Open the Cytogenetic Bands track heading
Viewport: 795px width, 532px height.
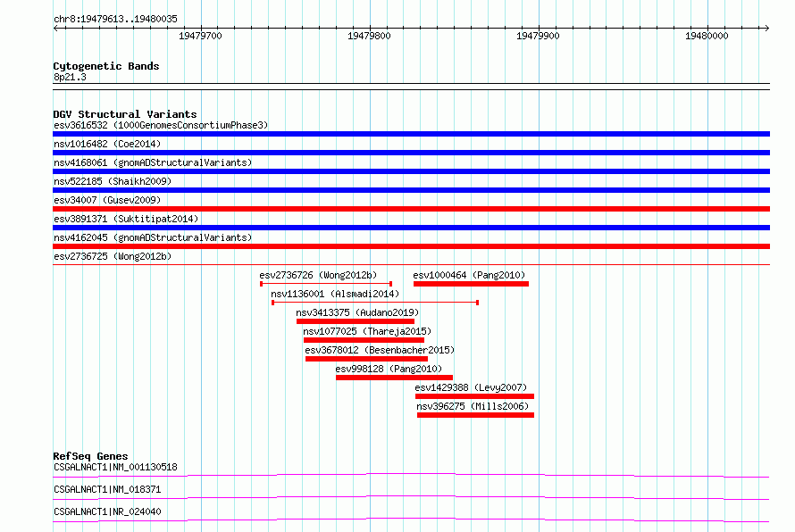[106, 66]
